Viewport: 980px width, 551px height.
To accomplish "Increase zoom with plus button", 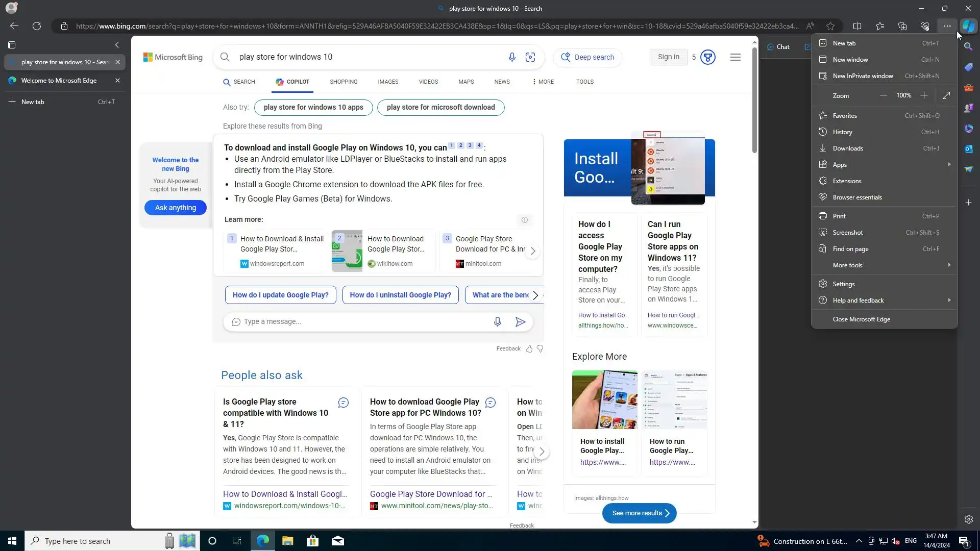I will (x=924, y=95).
